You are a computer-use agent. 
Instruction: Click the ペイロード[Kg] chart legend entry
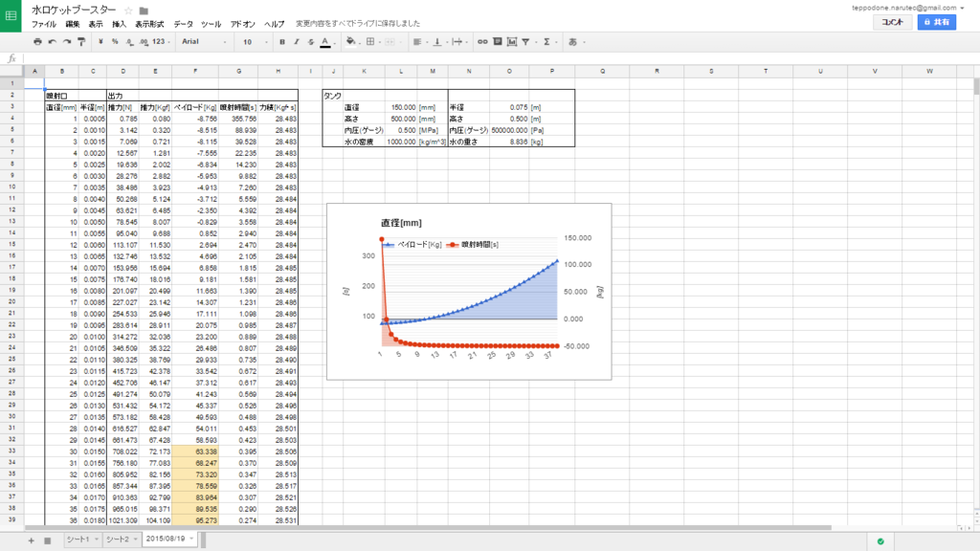tap(413, 244)
